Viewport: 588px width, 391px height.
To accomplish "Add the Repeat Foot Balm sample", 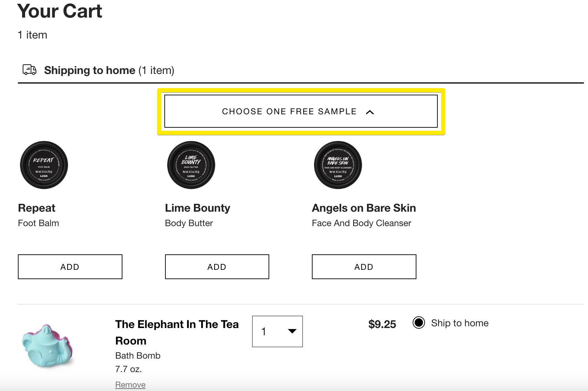I will tap(70, 267).
